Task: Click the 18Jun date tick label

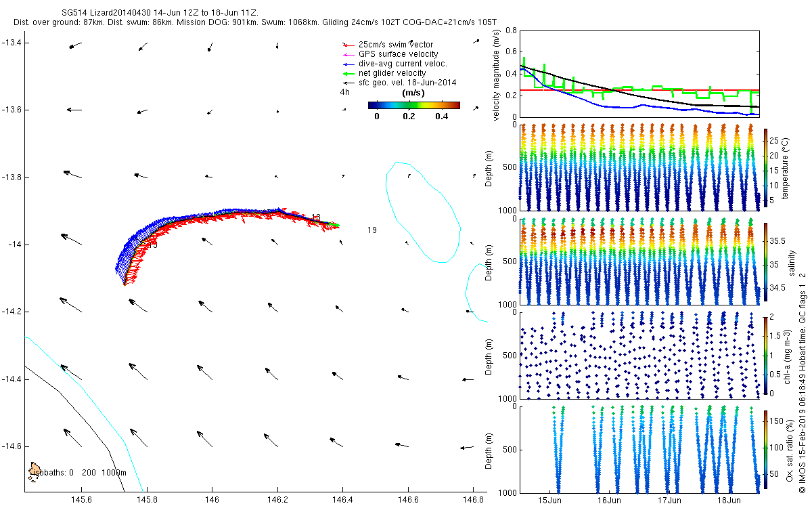Action: pos(728,501)
